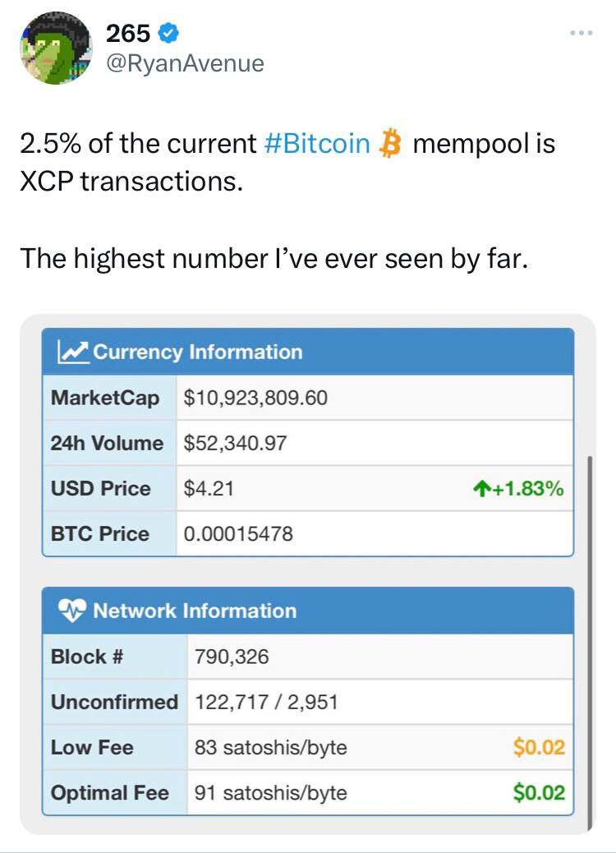Click the USD Price $4.21 value

(209, 488)
